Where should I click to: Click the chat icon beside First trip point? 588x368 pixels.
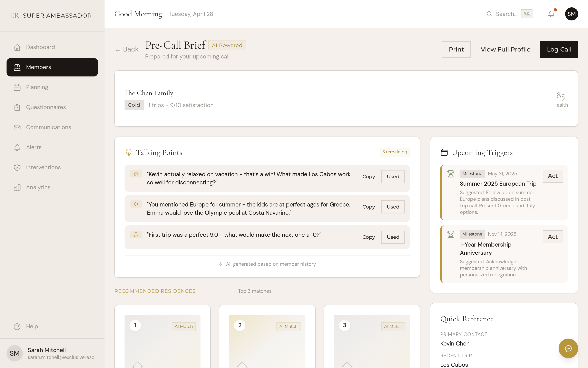[136, 234]
